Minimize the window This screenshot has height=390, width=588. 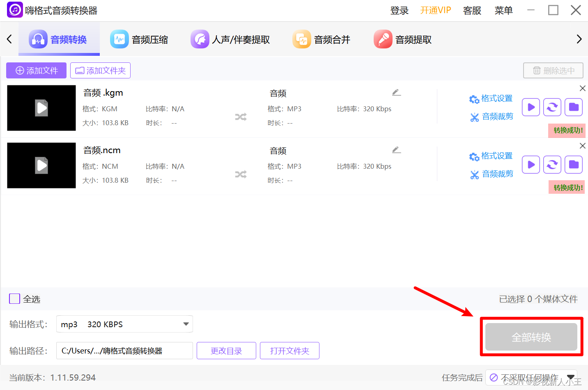point(531,10)
